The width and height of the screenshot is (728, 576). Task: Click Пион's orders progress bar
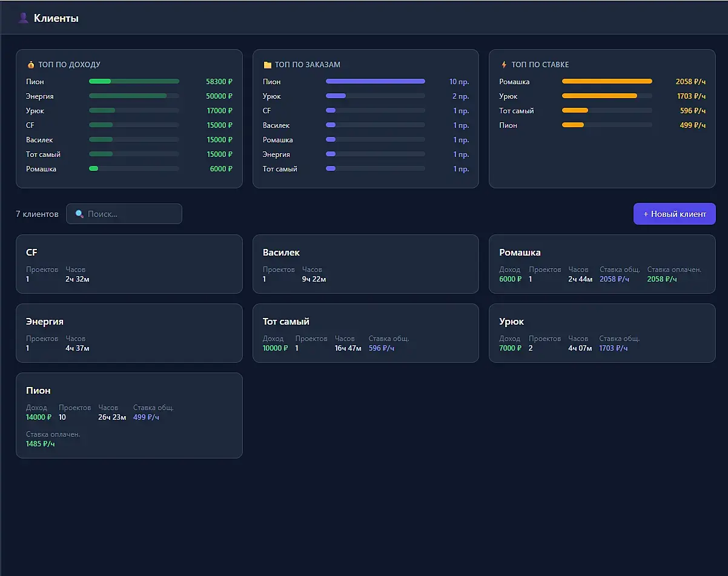click(376, 81)
